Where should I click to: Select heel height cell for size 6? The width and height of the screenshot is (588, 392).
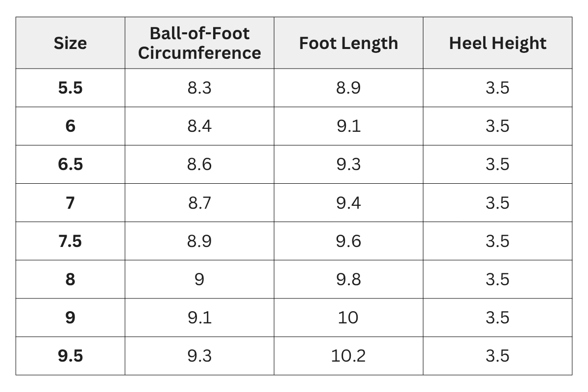[x=497, y=126]
